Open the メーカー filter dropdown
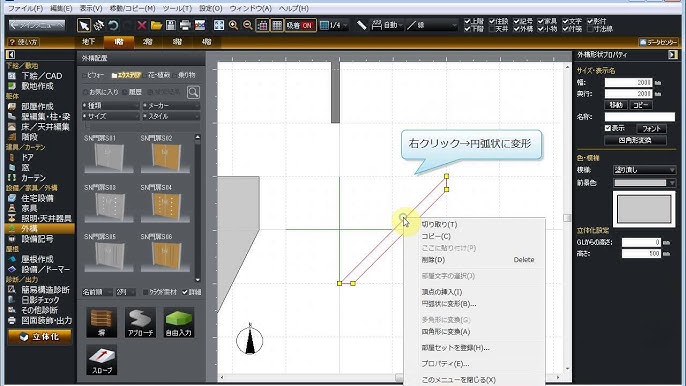The width and height of the screenshot is (686, 386). pyautogui.click(x=170, y=105)
